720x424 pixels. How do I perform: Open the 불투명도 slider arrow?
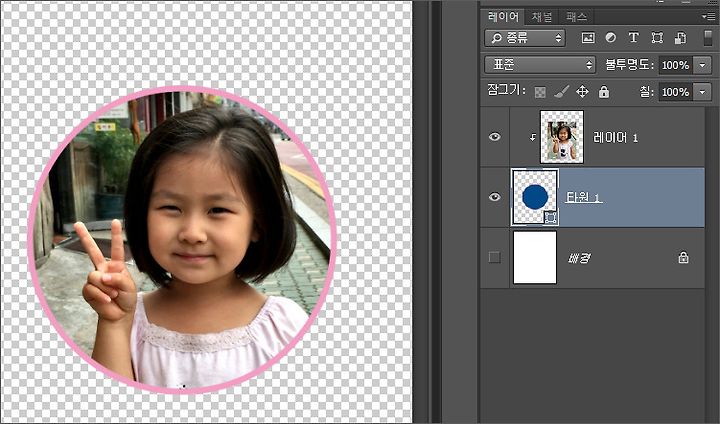(702, 65)
